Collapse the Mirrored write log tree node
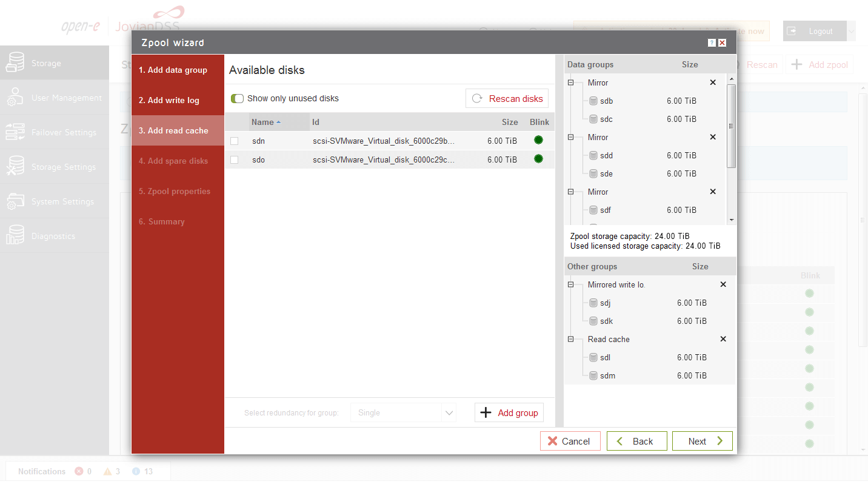The image size is (868, 484). click(571, 284)
